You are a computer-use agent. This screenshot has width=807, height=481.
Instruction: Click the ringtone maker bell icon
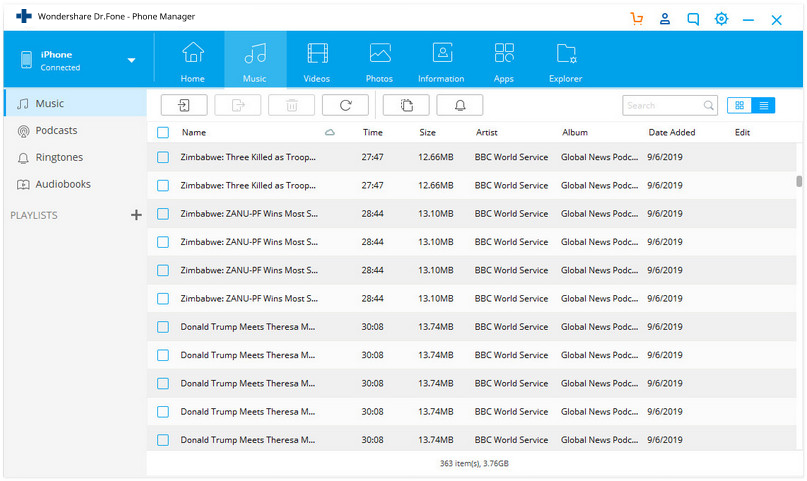tap(459, 105)
